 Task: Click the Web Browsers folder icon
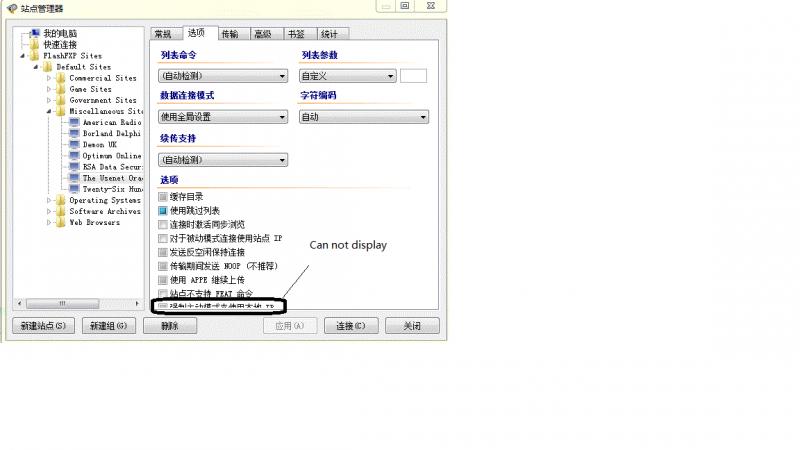tap(60, 222)
